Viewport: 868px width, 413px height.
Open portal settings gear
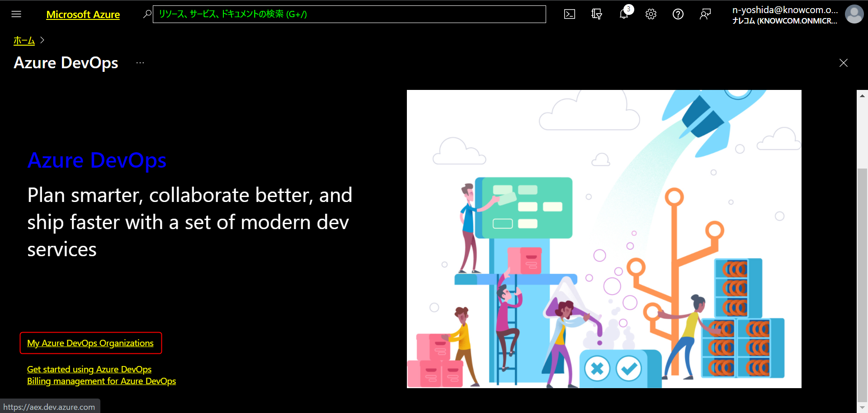651,14
